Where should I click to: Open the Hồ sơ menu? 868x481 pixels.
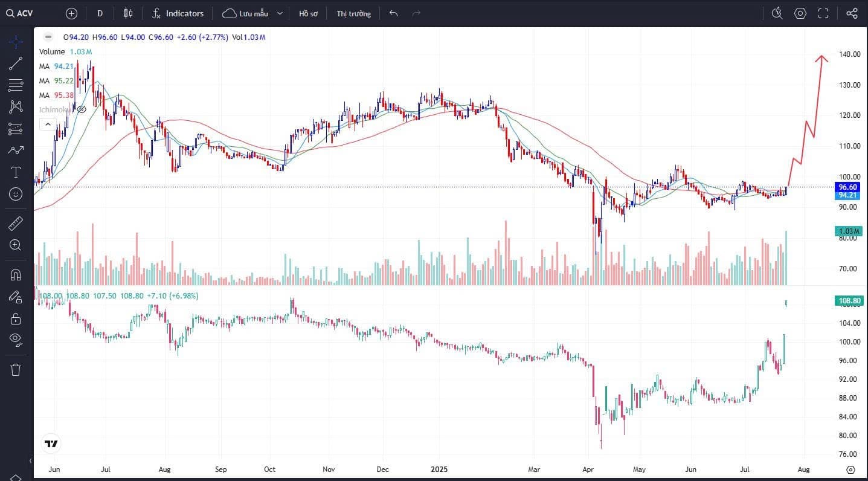tap(308, 13)
